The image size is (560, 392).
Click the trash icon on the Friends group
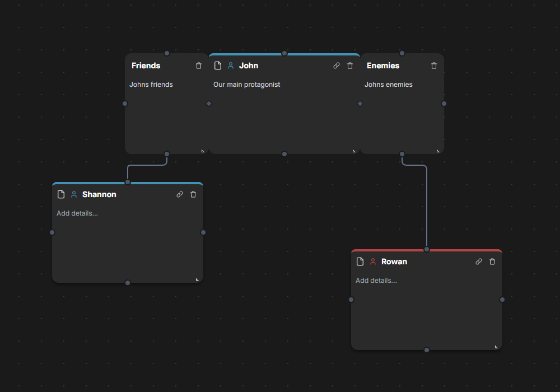click(x=199, y=66)
